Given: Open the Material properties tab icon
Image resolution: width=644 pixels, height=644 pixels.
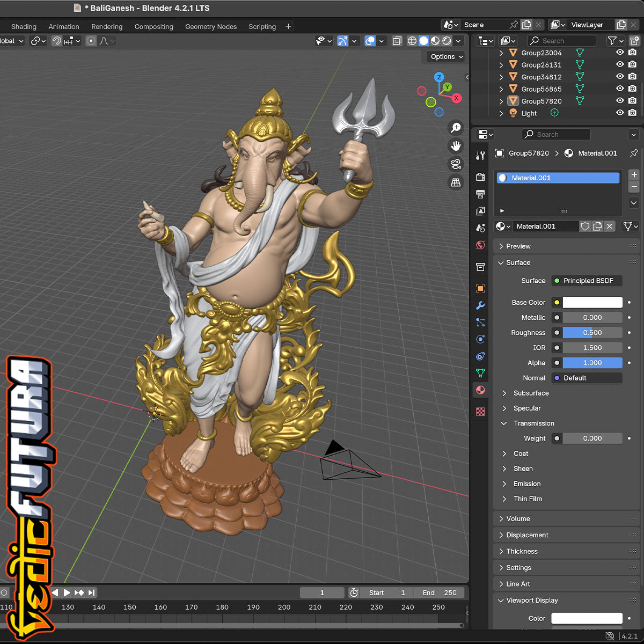Looking at the screenshot, I should (x=480, y=390).
